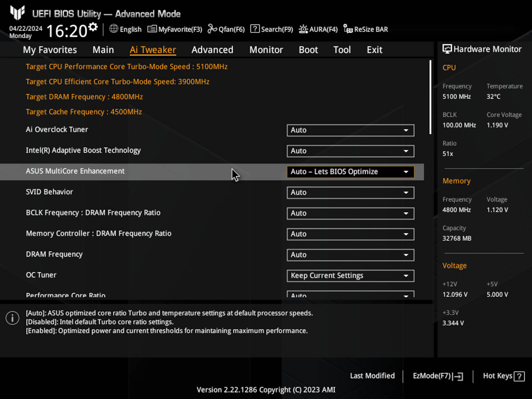The image size is (532, 399).
Task: Click the ReSize BAR label
Action: [371, 29]
